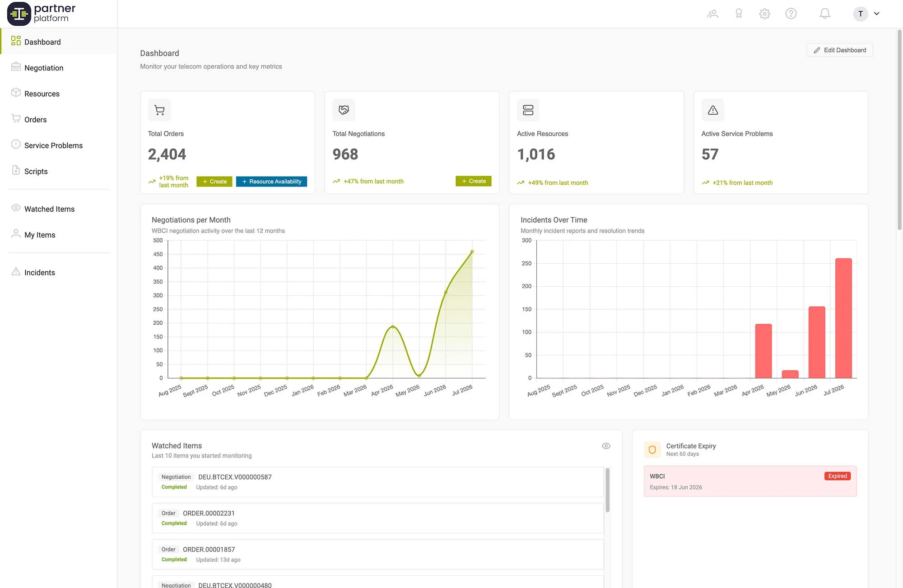The width and height of the screenshot is (903, 588).
Task: Click the handshake icon on Total Negotiations card
Action: click(344, 110)
